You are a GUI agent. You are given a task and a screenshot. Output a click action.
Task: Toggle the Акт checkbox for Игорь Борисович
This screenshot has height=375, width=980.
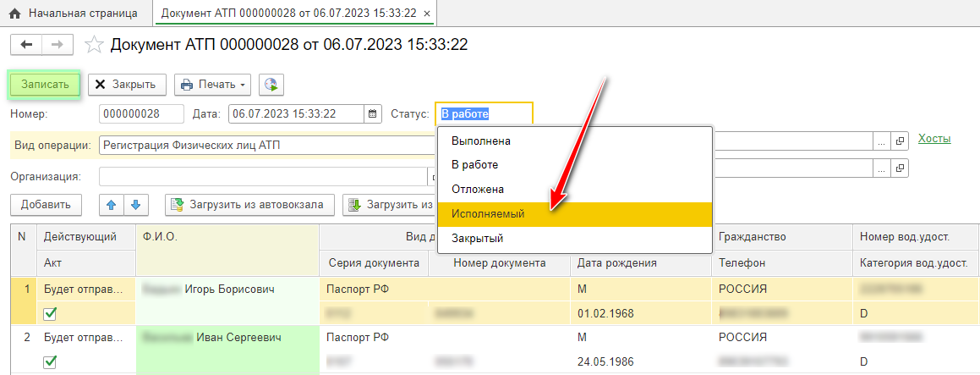[50, 313]
